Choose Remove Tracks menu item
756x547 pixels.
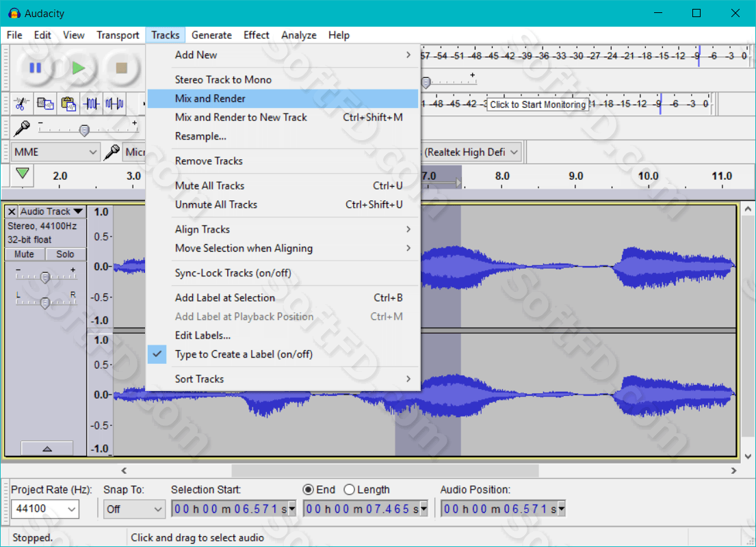[283, 161]
